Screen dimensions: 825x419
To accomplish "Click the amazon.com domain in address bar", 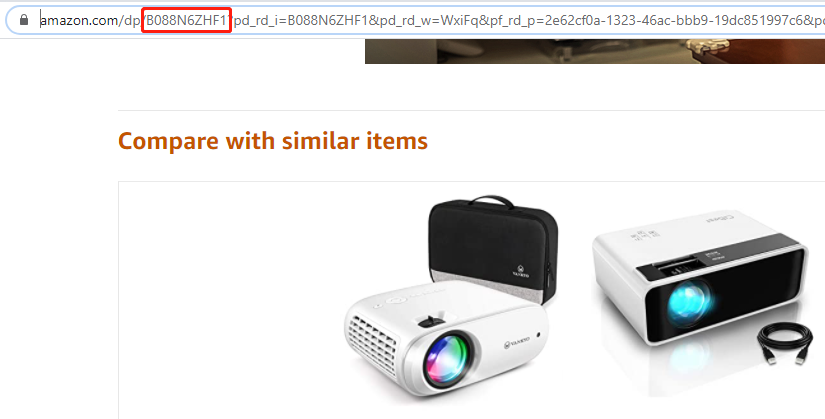I will [79, 20].
